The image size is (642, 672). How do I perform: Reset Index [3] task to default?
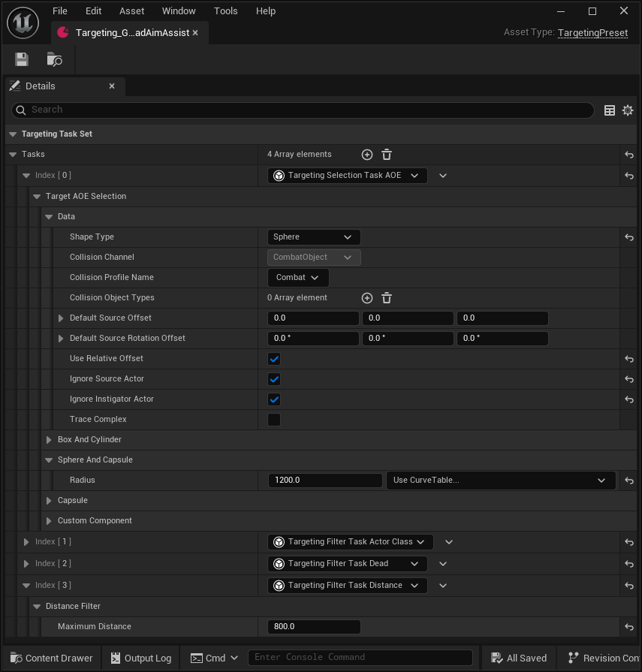[x=628, y=586]
